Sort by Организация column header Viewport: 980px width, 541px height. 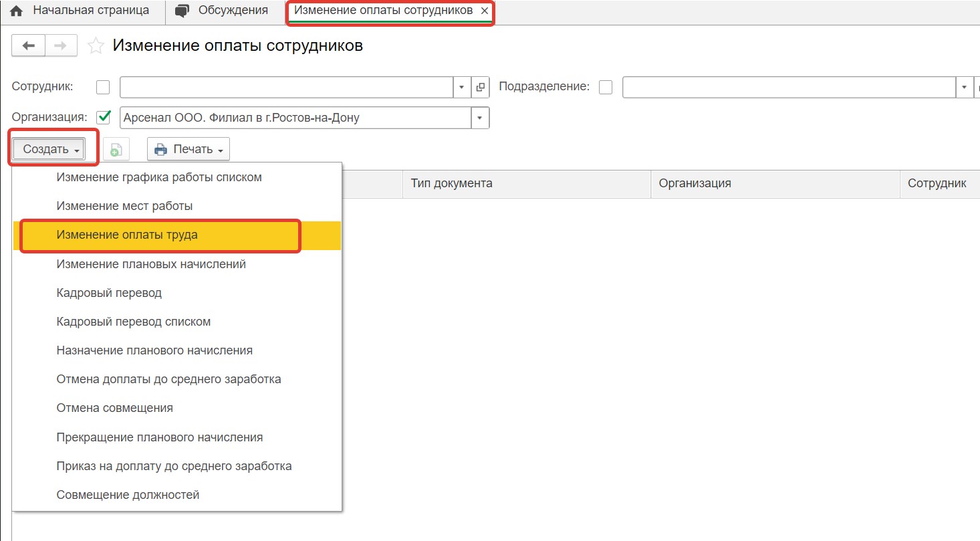pos(775,183)
